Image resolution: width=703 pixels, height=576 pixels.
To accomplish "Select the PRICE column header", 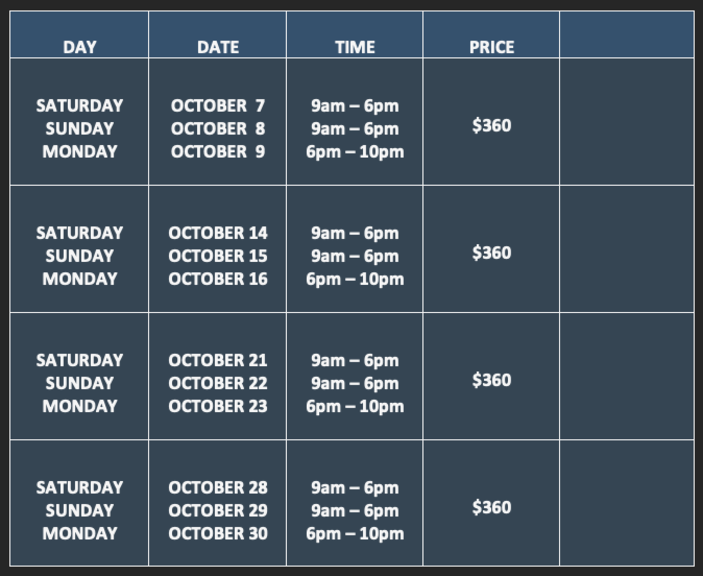I will point(491,47).
